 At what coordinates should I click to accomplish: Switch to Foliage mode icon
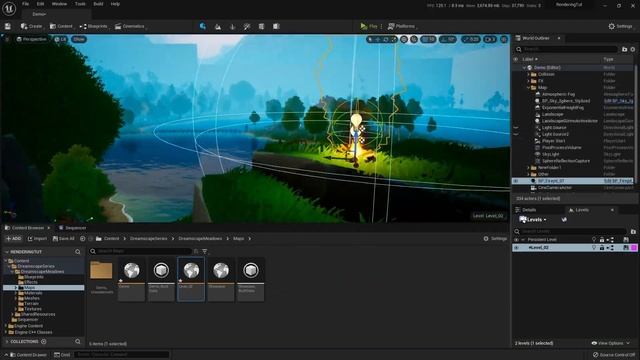point(233,27)
